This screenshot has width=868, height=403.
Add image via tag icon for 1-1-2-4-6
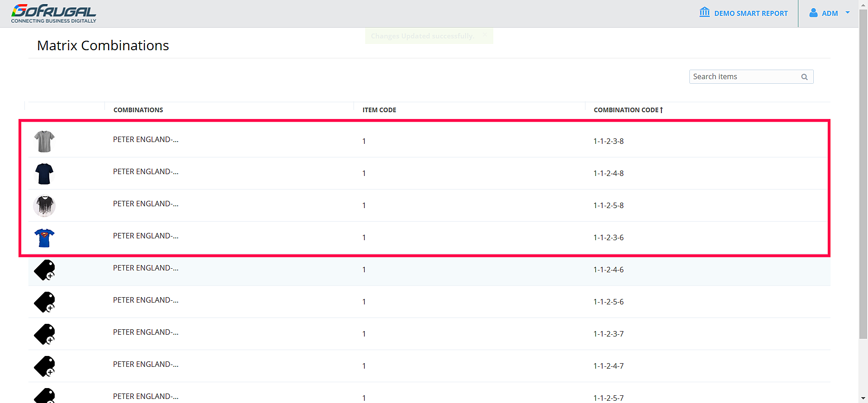coord(44,270)
